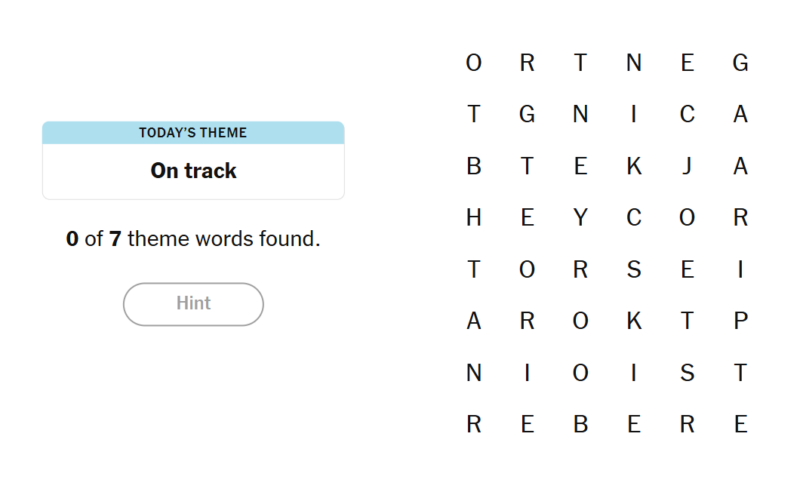This screenshot has height=495, width=800.
Task: Select the letter K beside the J
Action: click(x=633, y=167)
